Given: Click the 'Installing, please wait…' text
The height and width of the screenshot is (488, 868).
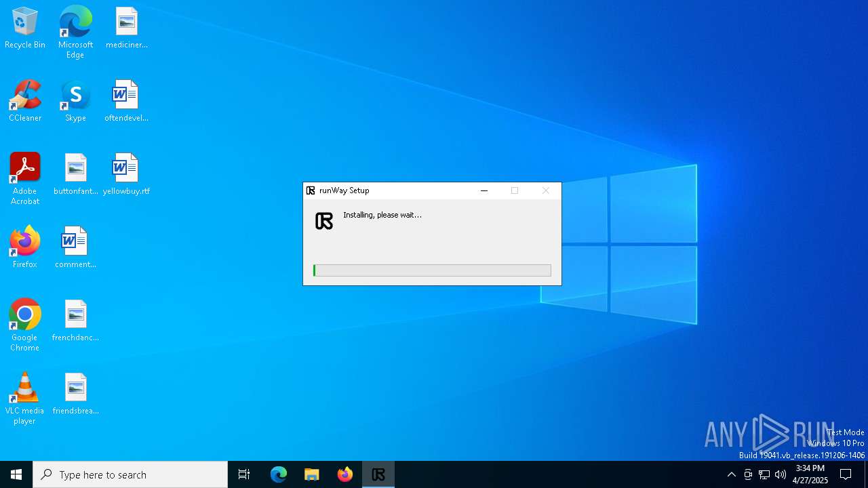Looking at the screenshot, I should click(x=382, y=215).
